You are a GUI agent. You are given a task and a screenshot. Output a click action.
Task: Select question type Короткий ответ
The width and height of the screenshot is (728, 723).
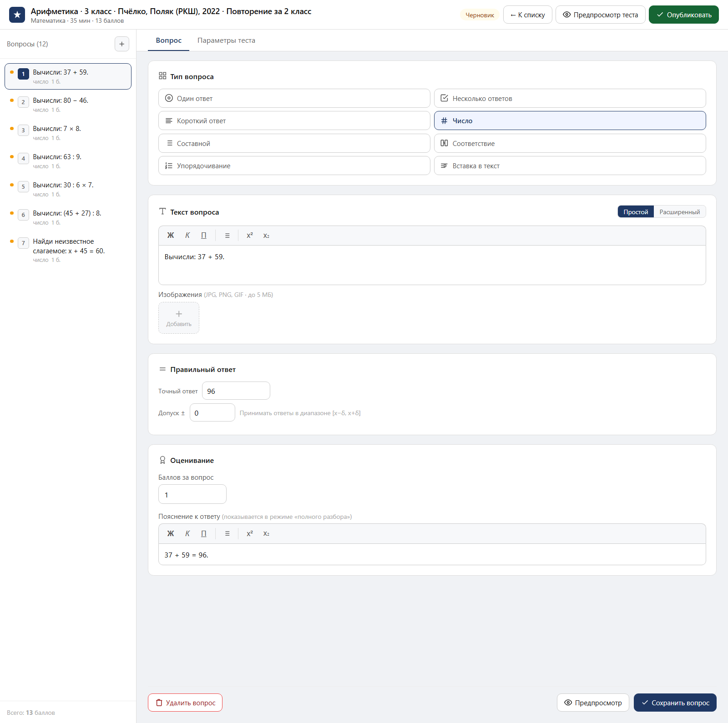coord(294,121)
